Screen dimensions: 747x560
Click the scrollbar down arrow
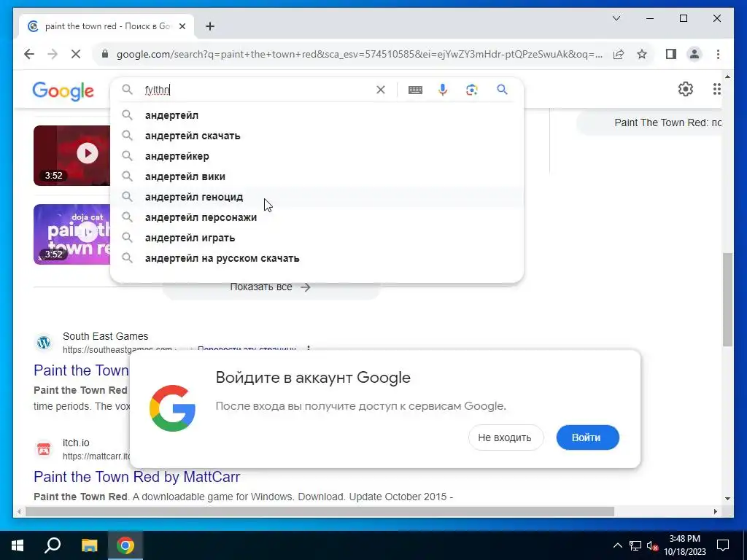click(727, 499)
